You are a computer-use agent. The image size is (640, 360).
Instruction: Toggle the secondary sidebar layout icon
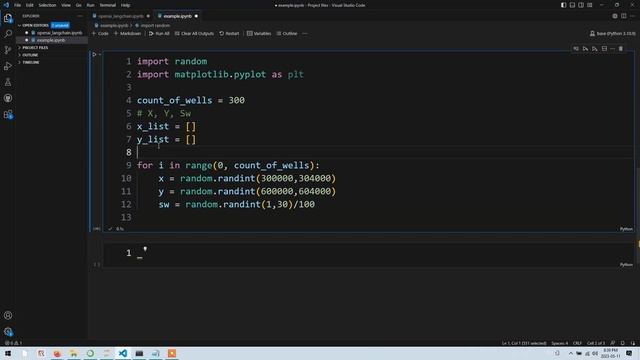(581, 5)
